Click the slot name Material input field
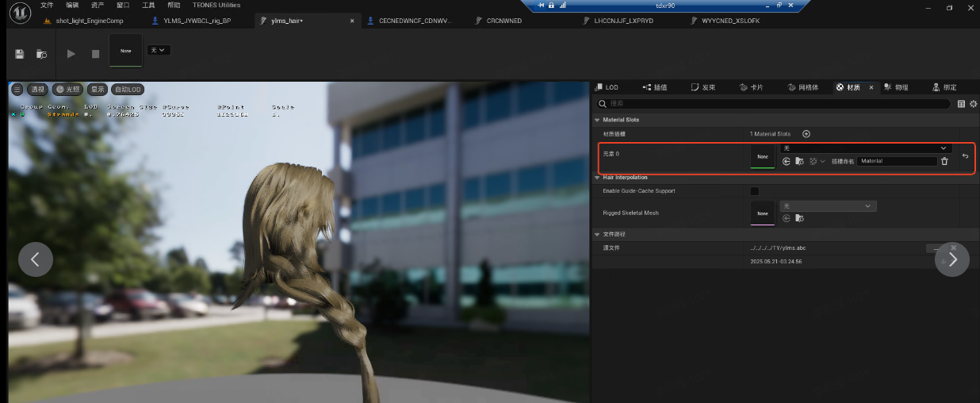The width and height of the screenshot is (980, 403). pyautogui.click(x=897, y=161)
